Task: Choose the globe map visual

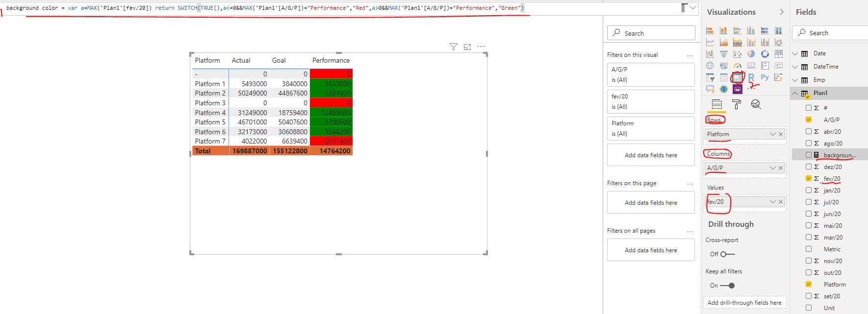Action: [x=710, y=65]
